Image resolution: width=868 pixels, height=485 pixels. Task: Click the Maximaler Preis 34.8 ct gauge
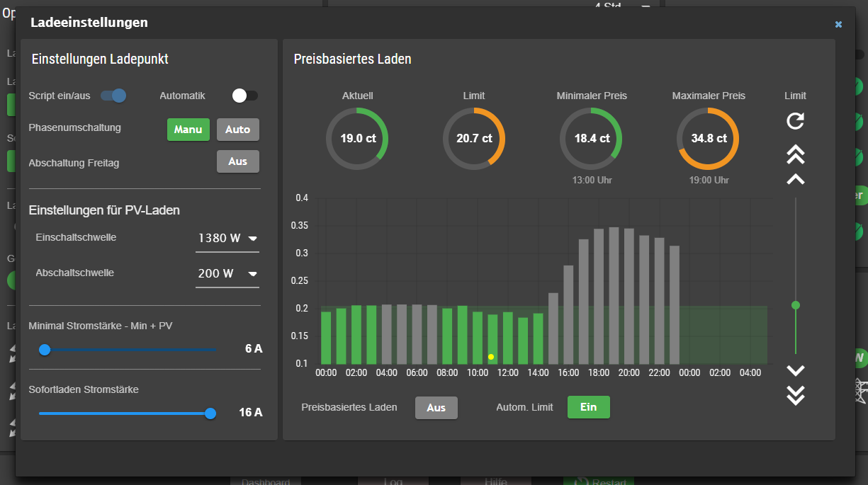708,139
